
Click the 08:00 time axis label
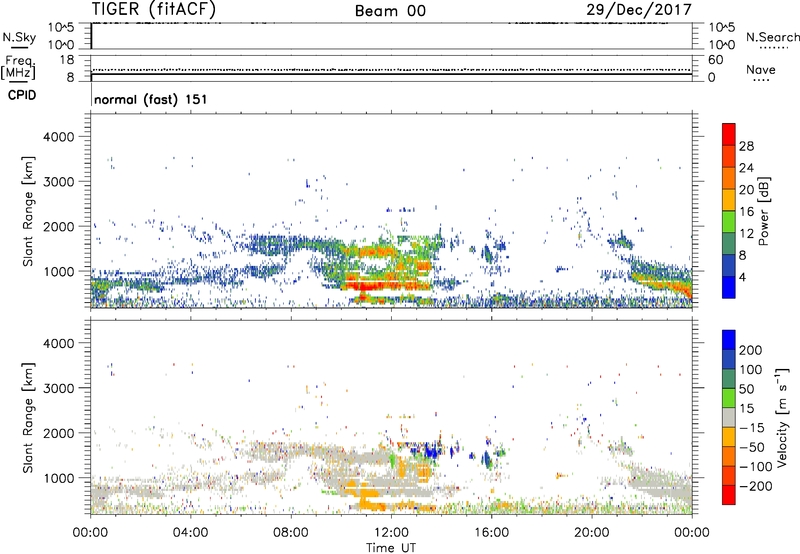tap(291, 533)
